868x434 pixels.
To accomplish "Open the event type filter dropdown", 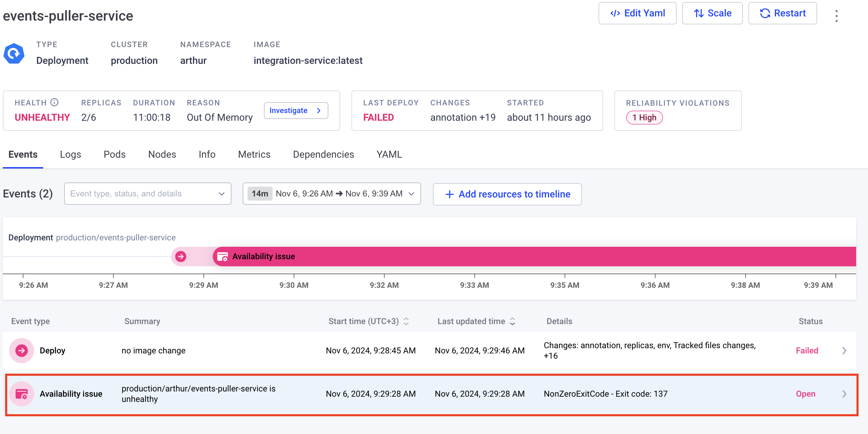I will (148, 194).
